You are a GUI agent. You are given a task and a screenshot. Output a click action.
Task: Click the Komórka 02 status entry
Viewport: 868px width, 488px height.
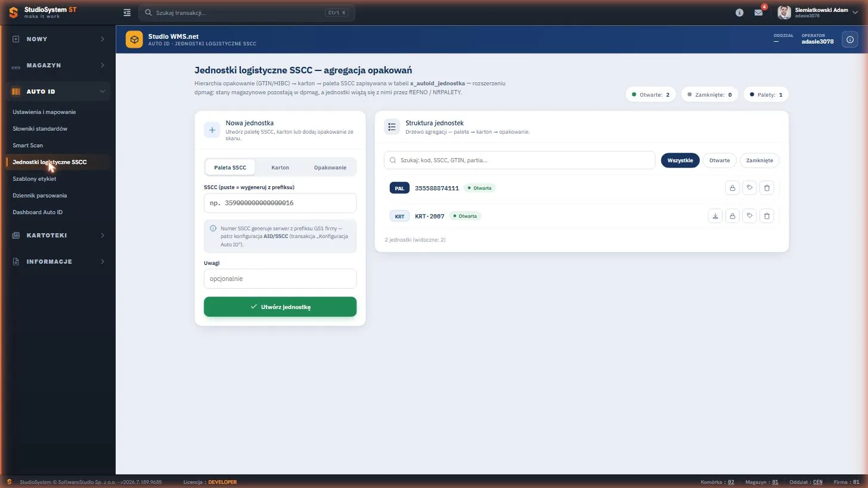(718, 482)
